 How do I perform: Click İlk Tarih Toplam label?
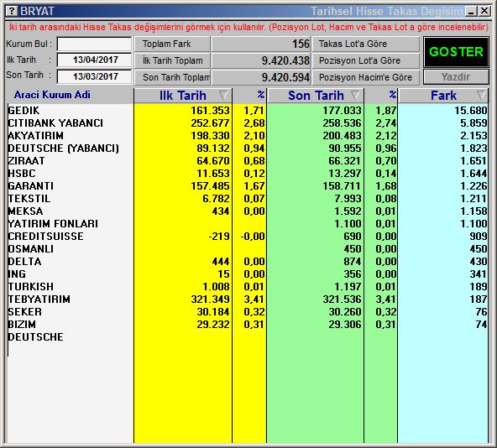[173, 60]
